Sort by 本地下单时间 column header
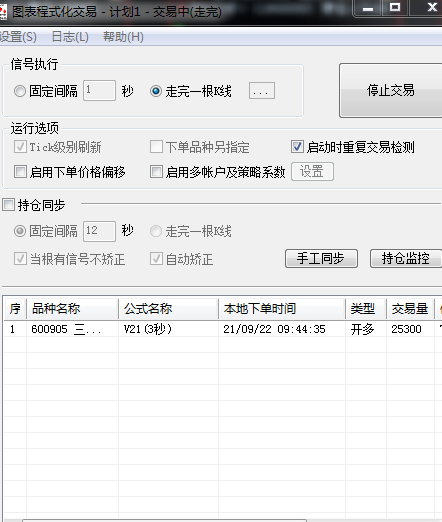442x522 pixels. (282, 309)
